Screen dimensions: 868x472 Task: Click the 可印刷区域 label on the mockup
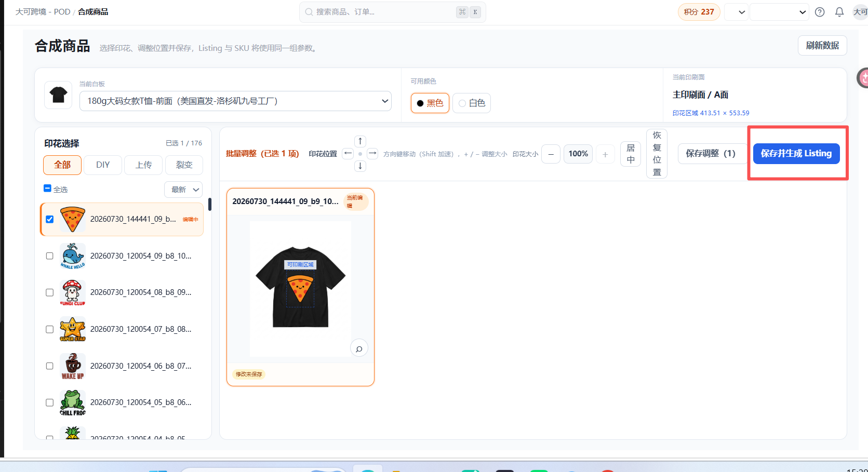point(301,265)
